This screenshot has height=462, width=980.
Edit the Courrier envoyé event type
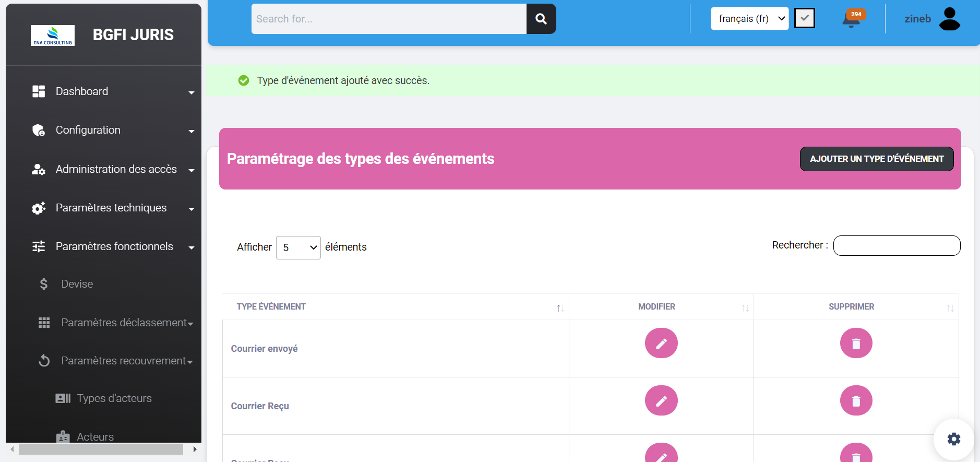661,343
